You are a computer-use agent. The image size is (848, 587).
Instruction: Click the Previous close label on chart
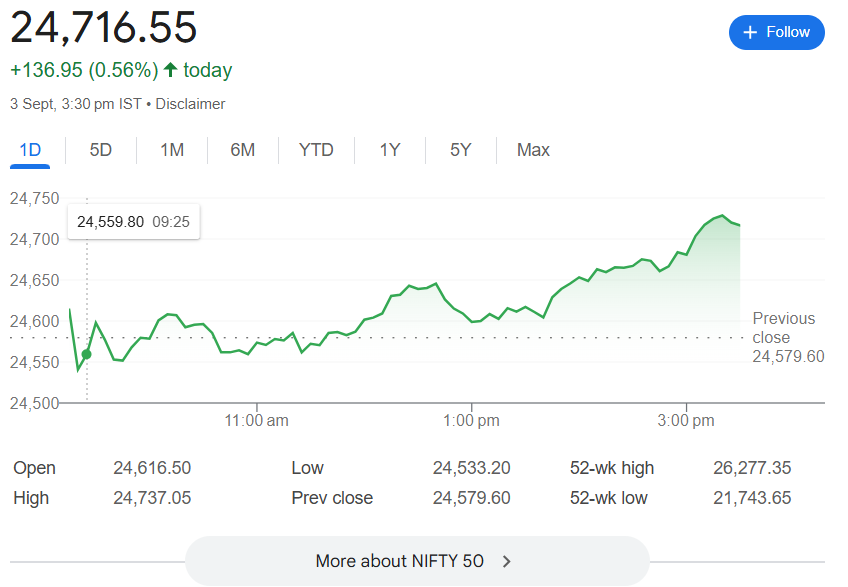tap(784, 328)
